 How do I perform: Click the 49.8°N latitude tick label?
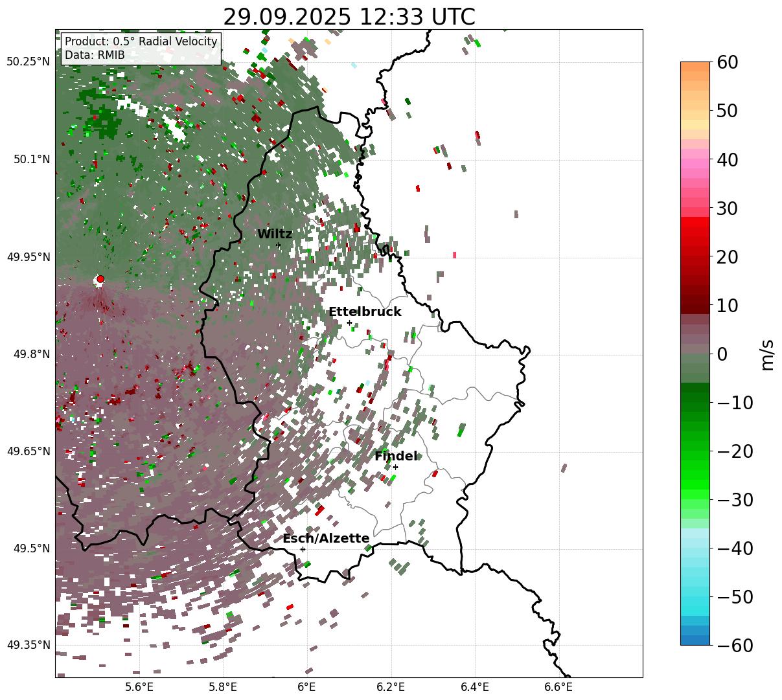coord(31,354)
